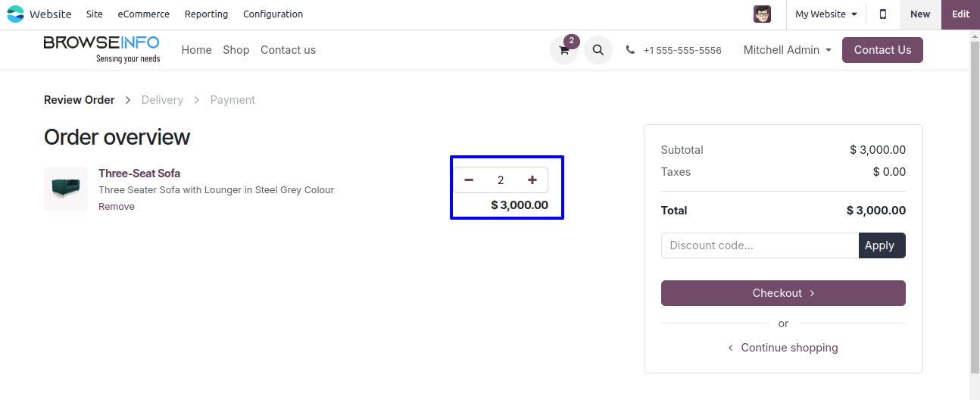Open the Mitchell Admin user dropdown

(x=787, y=50)
